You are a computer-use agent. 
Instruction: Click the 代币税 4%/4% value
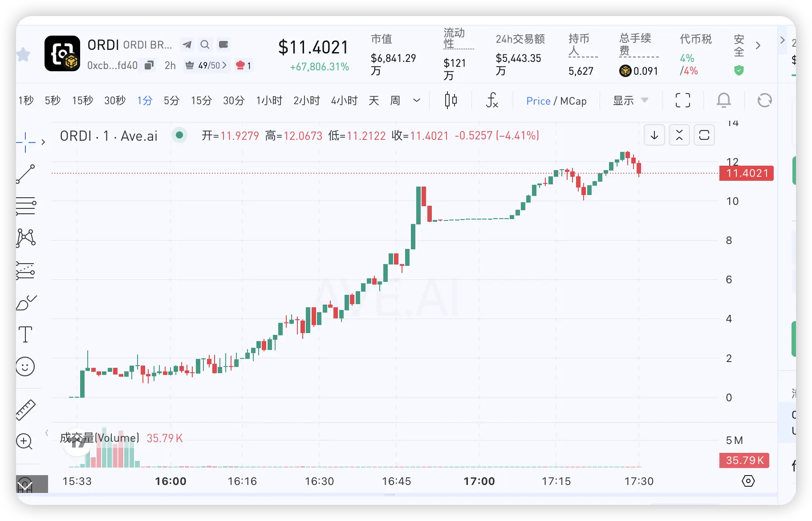point(689,65)
